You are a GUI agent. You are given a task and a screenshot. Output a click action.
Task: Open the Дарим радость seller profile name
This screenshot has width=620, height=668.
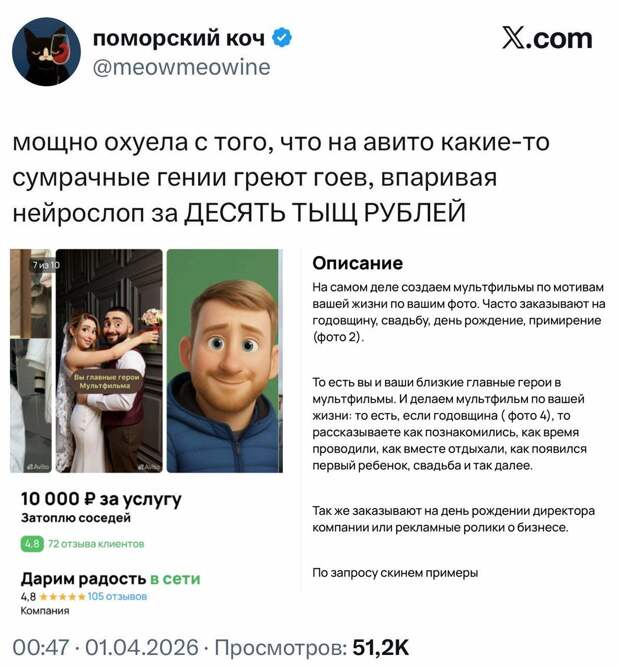click(84, 579)
